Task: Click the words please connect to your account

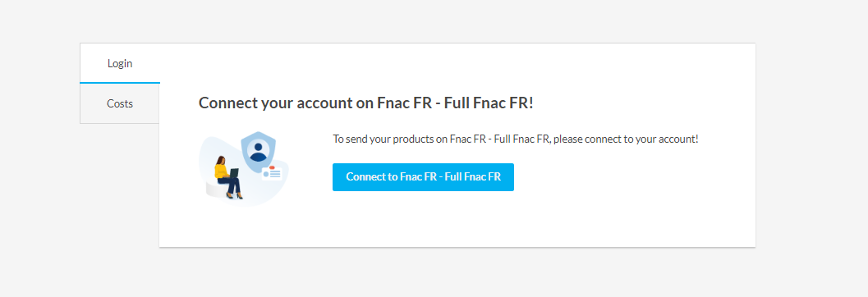Action: (x=626, y=139)
